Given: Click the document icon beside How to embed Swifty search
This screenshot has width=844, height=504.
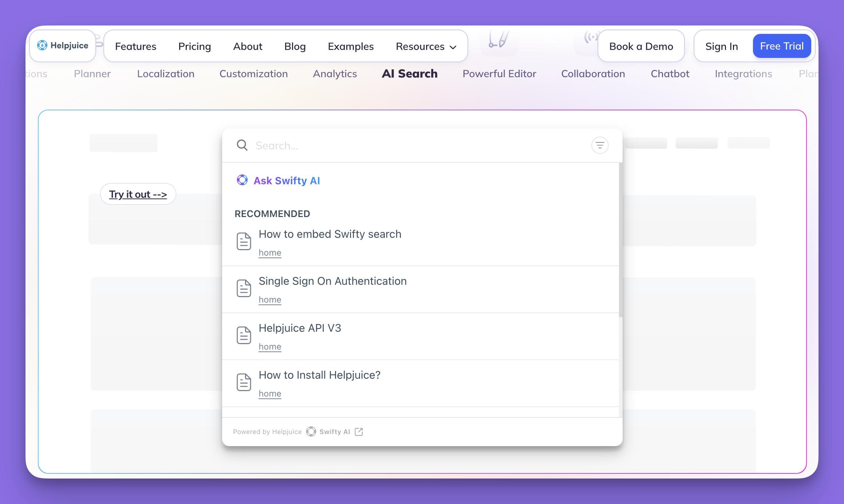Looking at the screenshot, I should click(x=244, y=241).
